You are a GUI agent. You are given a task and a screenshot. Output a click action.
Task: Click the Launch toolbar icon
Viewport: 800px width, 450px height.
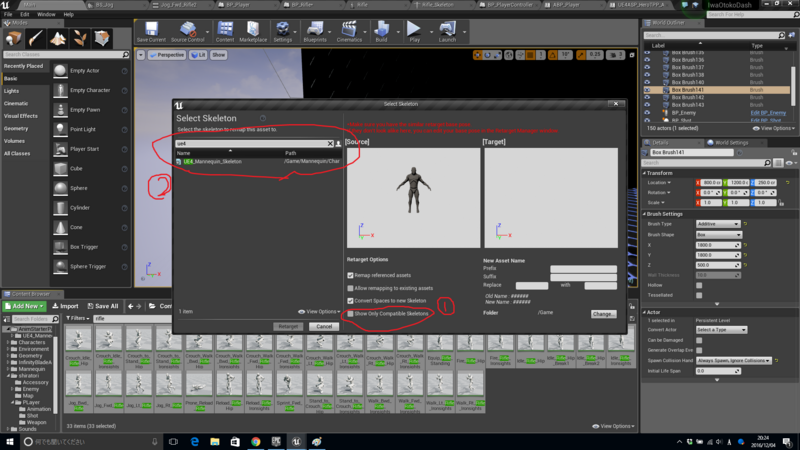447,32
